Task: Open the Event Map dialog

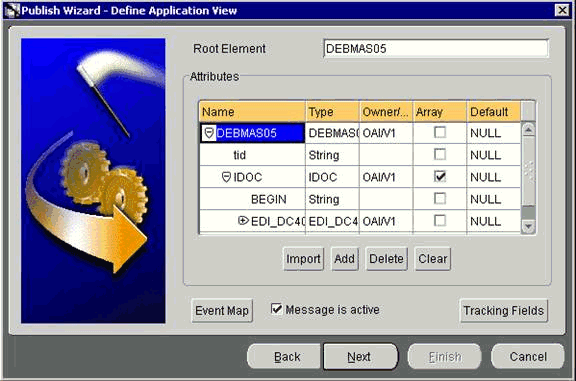Action: coord(222,310)
